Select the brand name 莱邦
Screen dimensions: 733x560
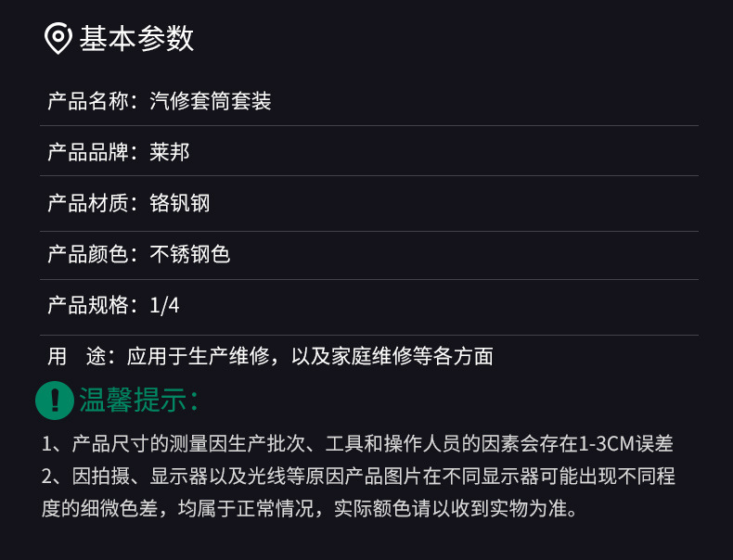(x=170, y=152)
